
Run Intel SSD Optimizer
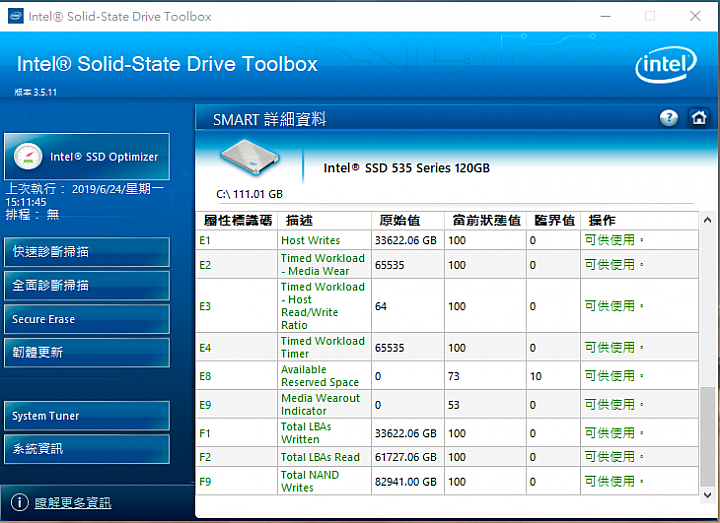(x=87, y=157)
